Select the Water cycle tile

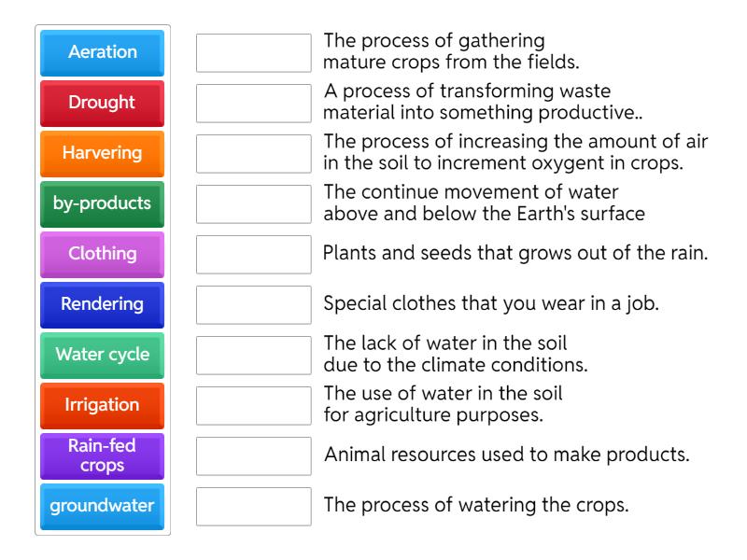pyautogui.click(x=103, y=355)
